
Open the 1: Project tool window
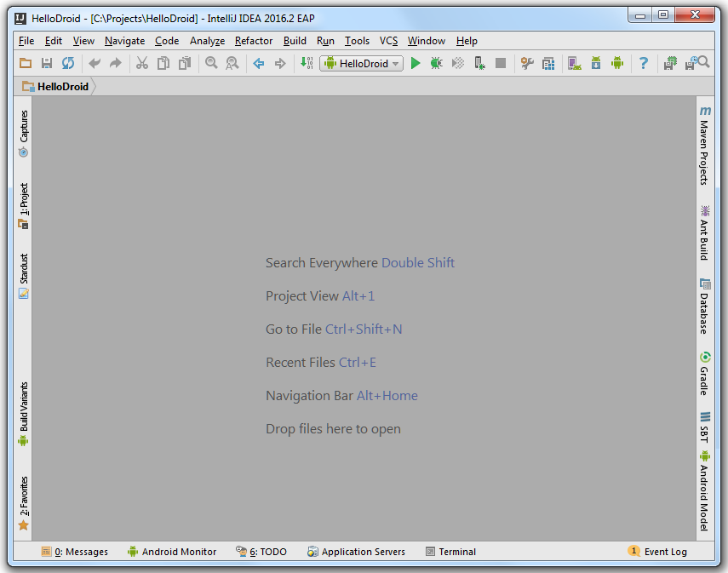[x=23, y=206]
